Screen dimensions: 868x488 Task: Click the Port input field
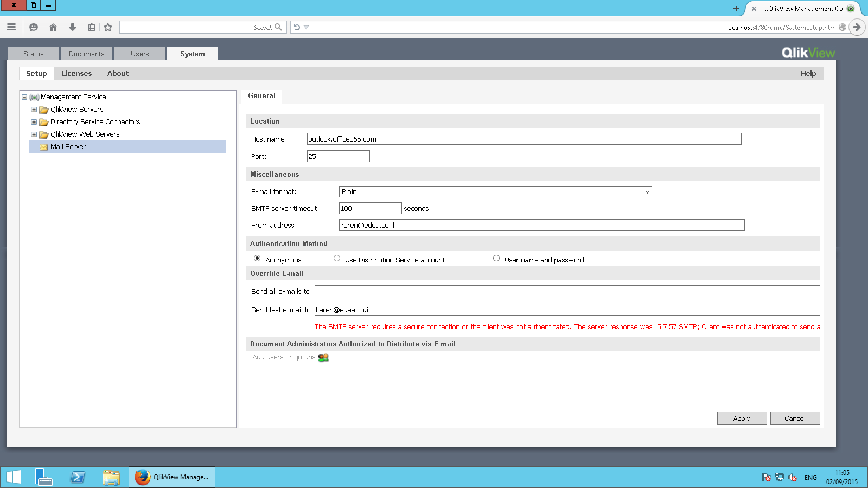[x=339, y=156]
